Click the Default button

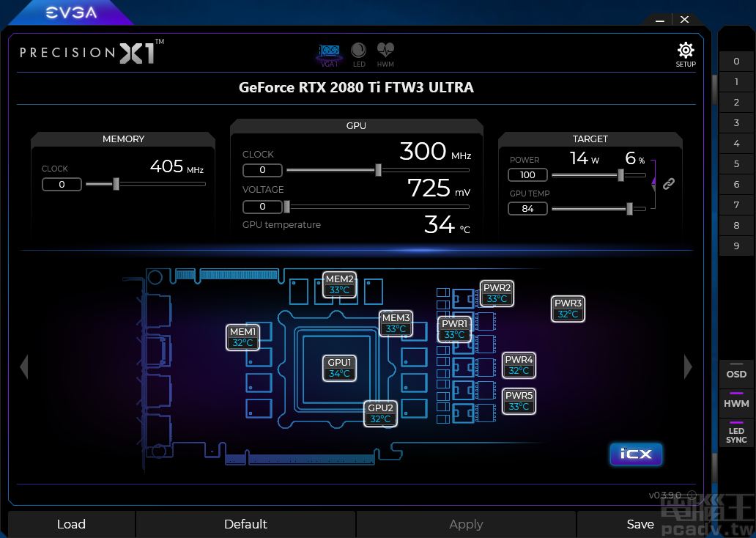click(x=246, y=524)
